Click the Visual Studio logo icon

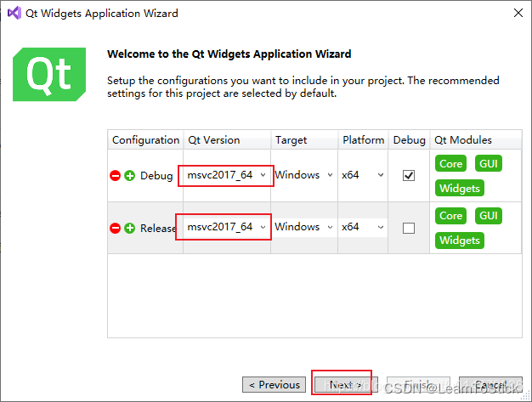point(14,14)
